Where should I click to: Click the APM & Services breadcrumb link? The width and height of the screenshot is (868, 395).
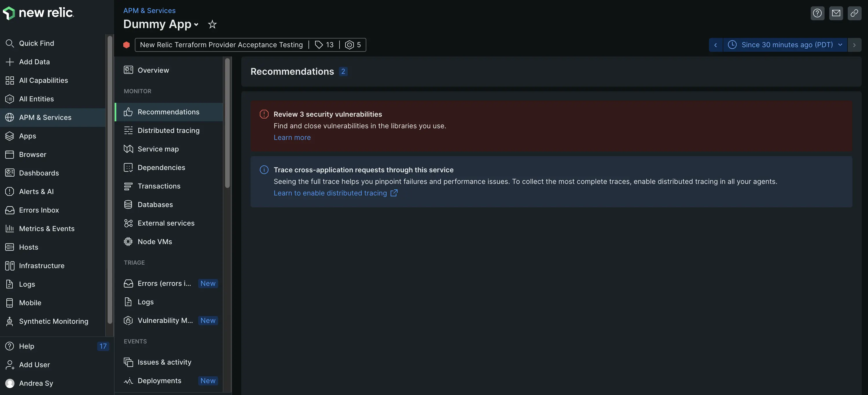click(149, 10)
